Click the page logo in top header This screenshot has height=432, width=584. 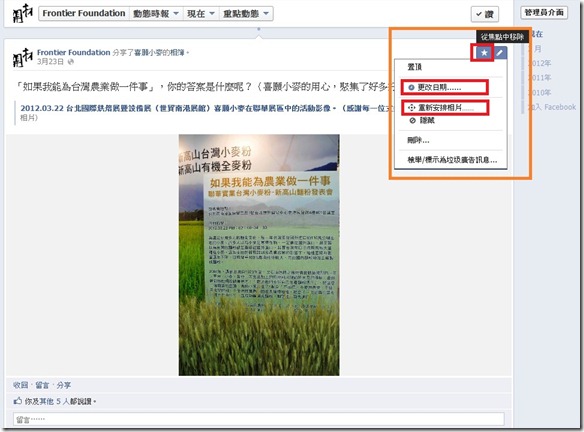click(23, 13)
